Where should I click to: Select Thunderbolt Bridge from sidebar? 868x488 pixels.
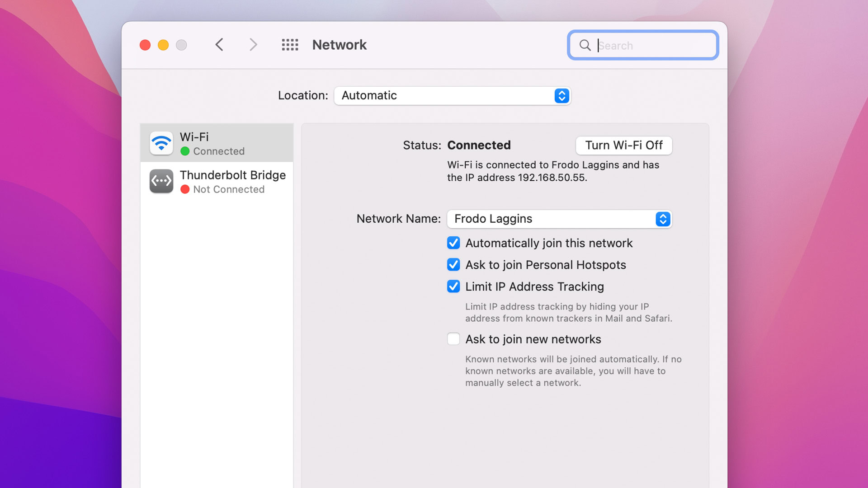pos(217,181)
